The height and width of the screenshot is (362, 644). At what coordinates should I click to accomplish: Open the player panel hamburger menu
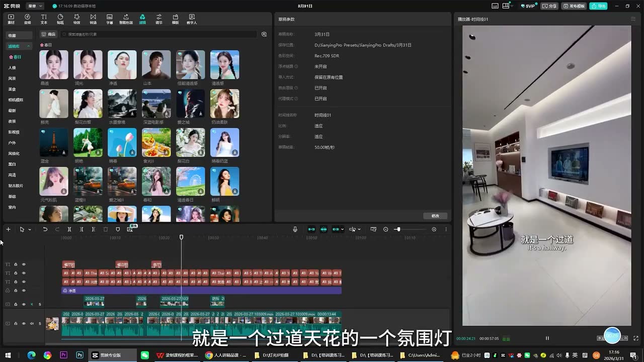(x=633, y=19)
